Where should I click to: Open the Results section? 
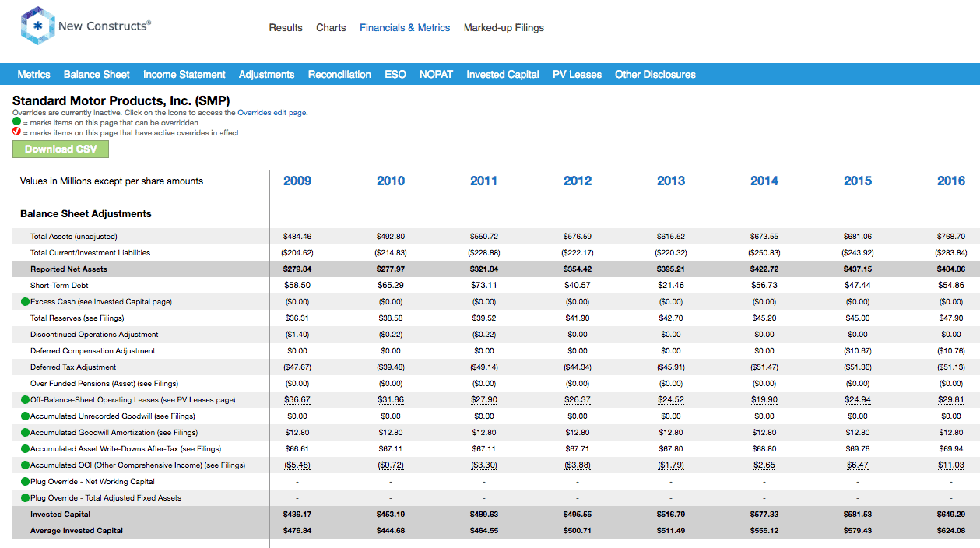click(286, 28)
